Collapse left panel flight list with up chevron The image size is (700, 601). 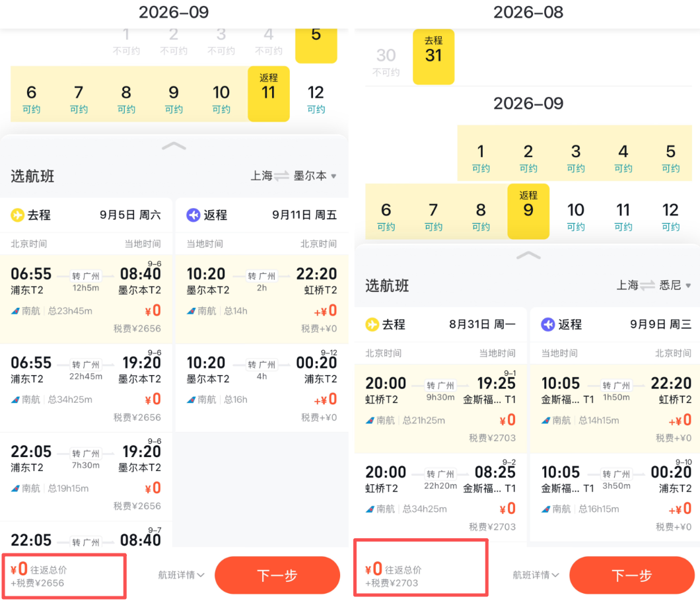click(x=174, y=146)
